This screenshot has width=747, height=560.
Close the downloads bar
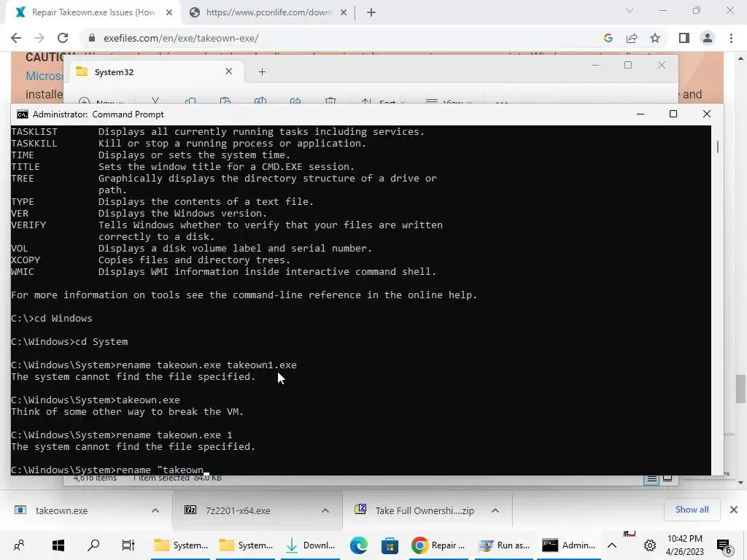tap(734, 510)
